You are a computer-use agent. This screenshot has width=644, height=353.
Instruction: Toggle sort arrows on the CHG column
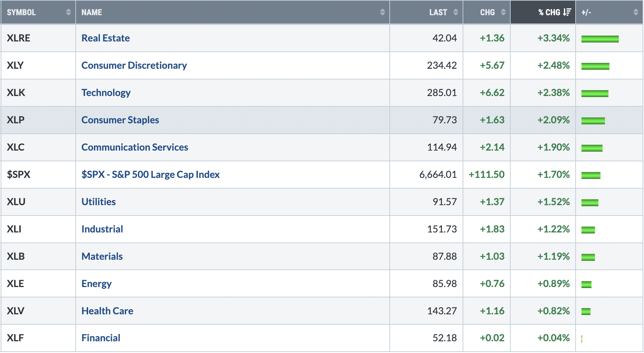point(503,12)
